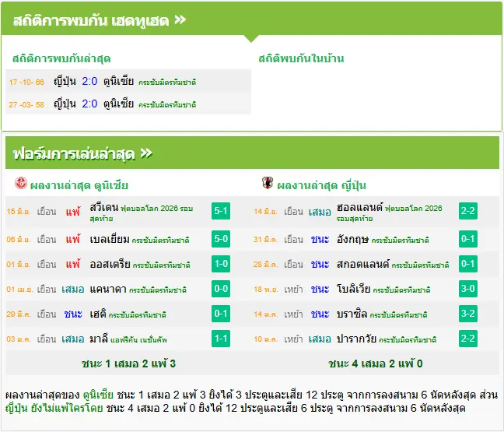This screenshot has width=504, height=432.
Task: Click the Tunisia summary ชนะ 1 เสมอ 2 แพ้ 3
Action: [128, 364]
